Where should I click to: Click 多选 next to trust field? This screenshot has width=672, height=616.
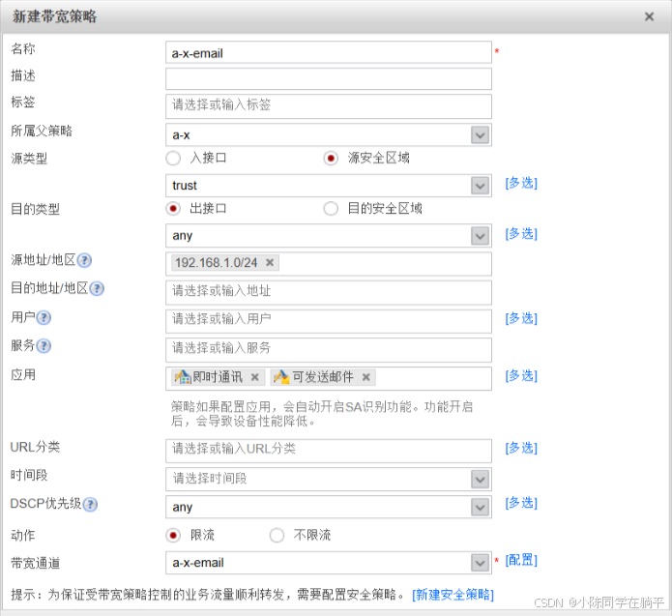[x=521, y=183]
